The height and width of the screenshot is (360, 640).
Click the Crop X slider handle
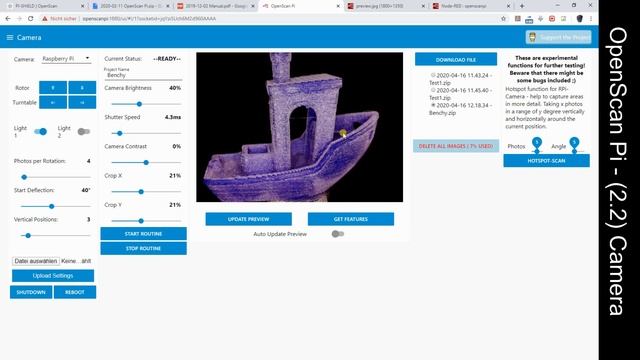pyautogui.click(x=141, y=192)
